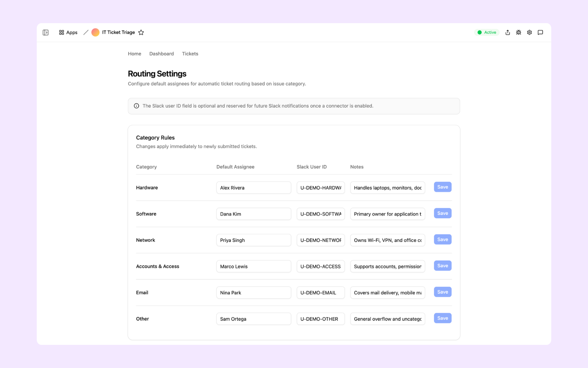588x368 pixels.
Task: Edit the Dana Kim assignee field
Action: click(254, 214)
